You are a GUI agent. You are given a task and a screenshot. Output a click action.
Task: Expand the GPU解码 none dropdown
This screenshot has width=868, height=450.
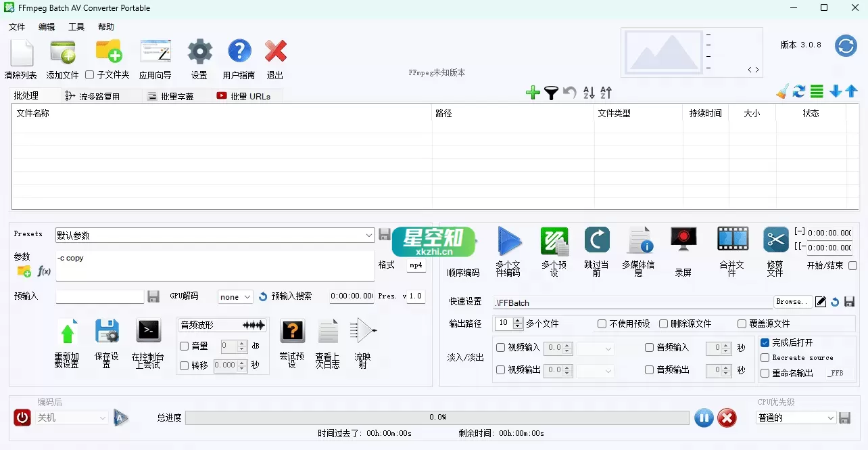235,296
